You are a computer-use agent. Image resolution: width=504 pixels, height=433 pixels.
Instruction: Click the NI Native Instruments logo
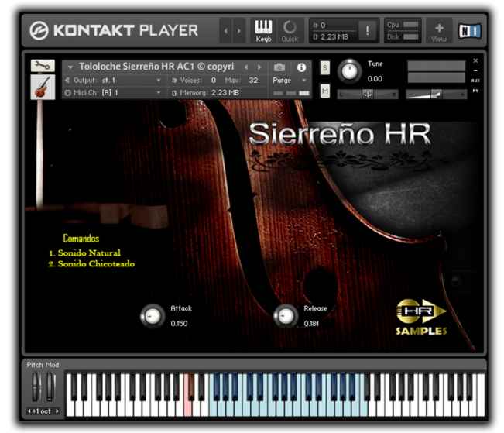click(470, 31)
